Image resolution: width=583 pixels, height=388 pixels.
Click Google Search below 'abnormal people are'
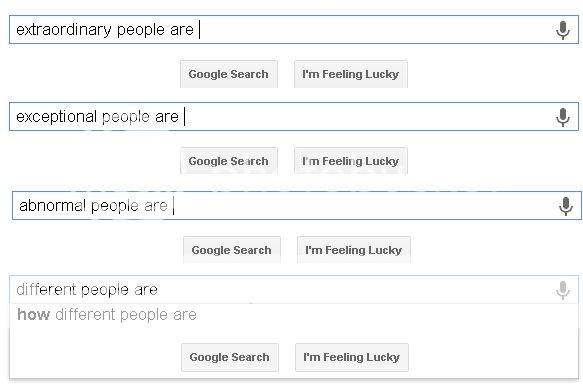coord(232,250)
